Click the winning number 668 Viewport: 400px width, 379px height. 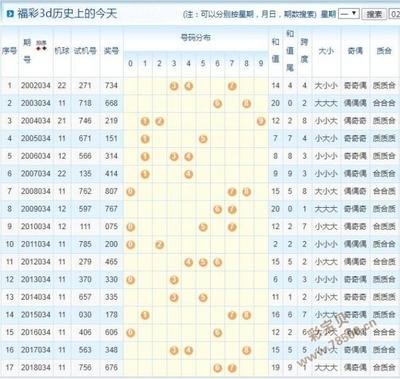coord(111,103)
